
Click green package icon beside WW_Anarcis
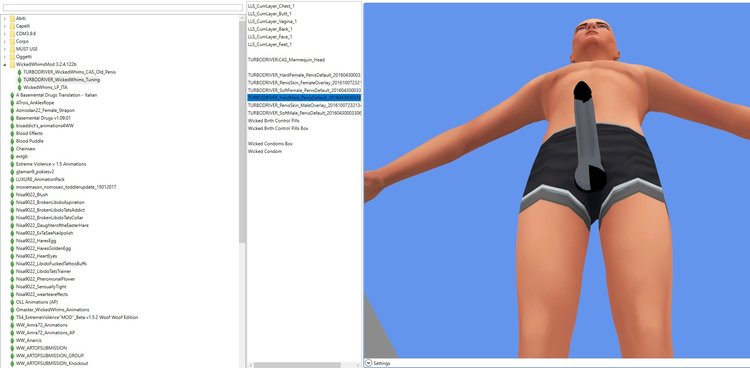coord(12,340)
